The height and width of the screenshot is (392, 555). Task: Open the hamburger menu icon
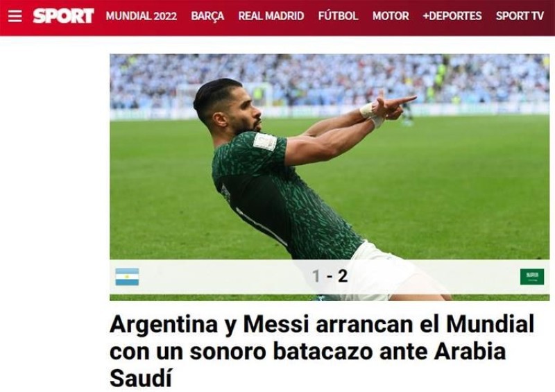point(15,16)
